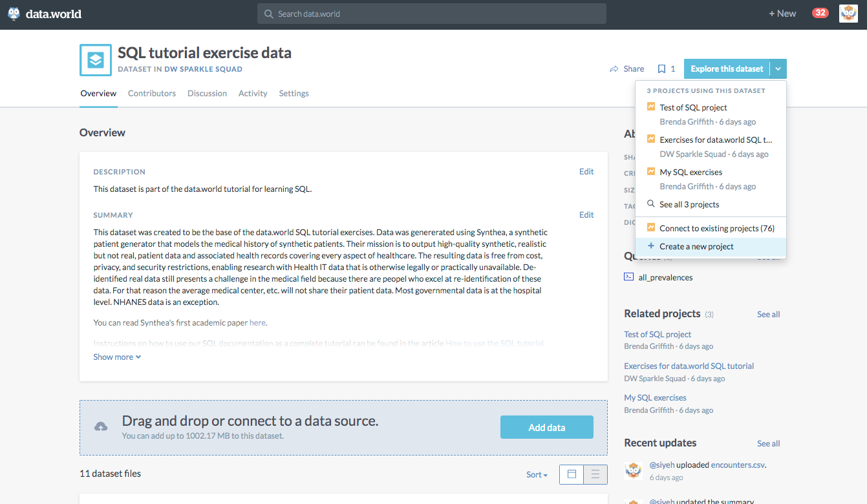Click siyeh avatar in Recent updates
The width and height of the screenshot is (867, 504).
pos(633,470)
